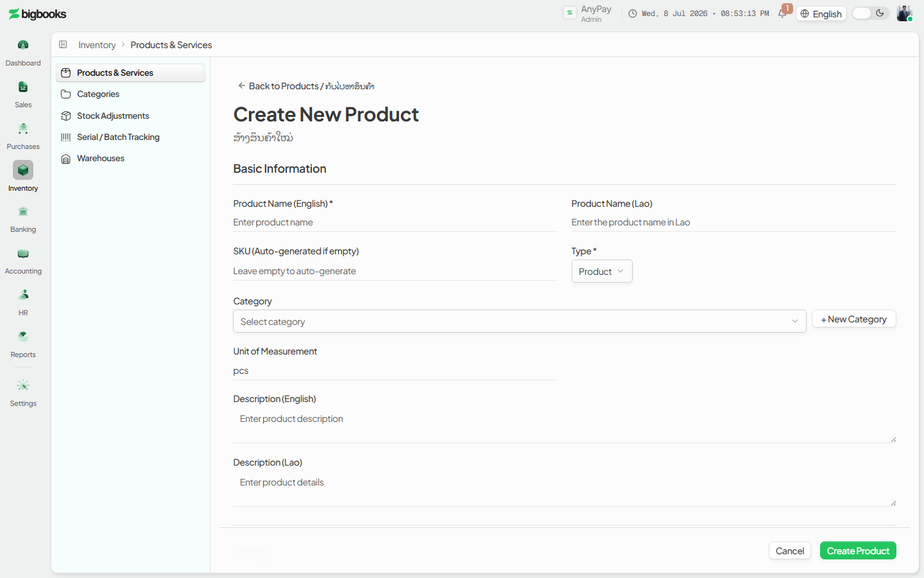The image size is (924, 578).
Task: Open the Settings gear icon
Action: [x=23, y=385]
